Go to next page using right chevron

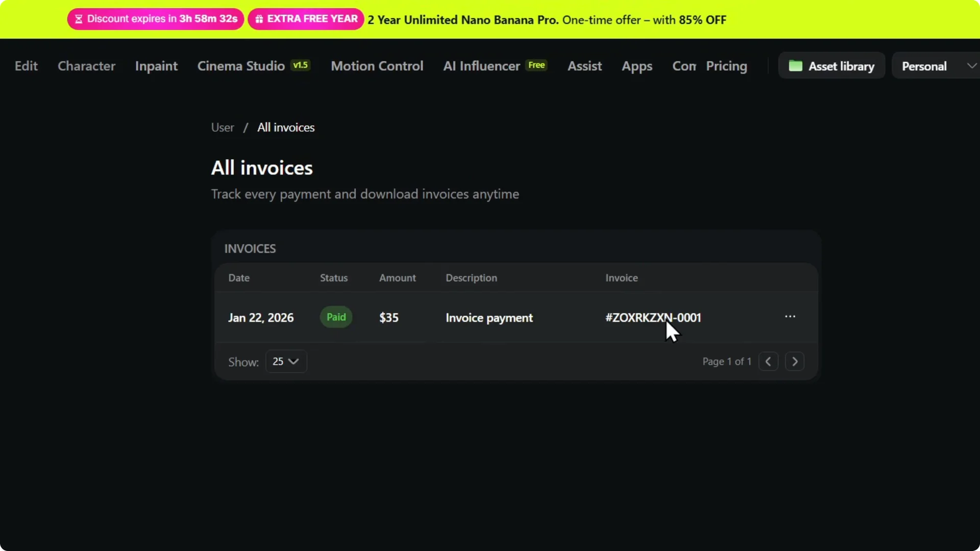pos(795,361)
